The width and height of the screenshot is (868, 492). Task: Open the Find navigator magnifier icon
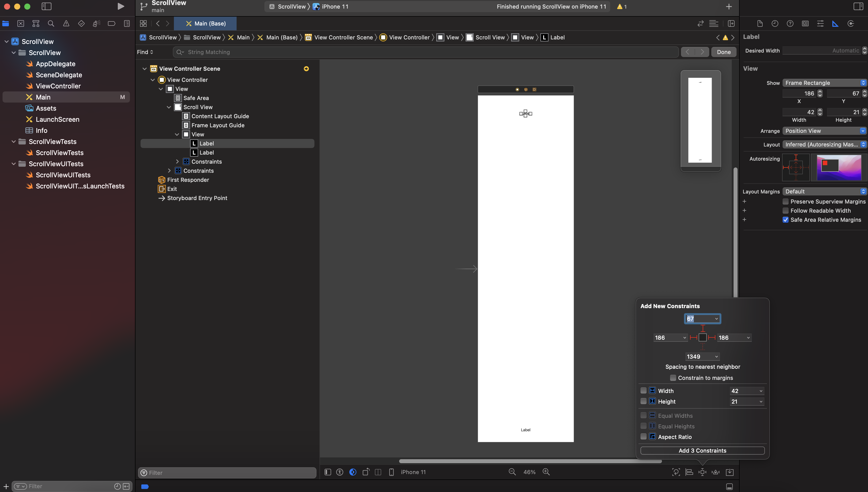51,23
